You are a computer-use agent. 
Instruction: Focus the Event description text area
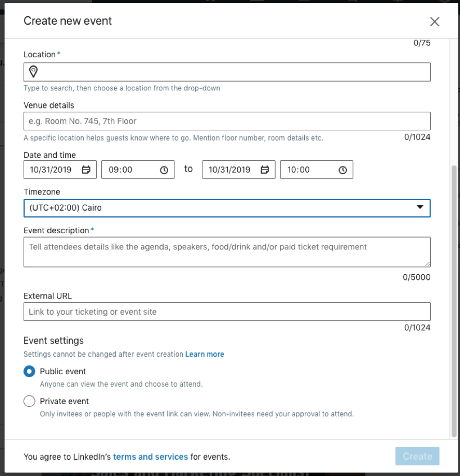pyautogui.click(x=227, y=252)
